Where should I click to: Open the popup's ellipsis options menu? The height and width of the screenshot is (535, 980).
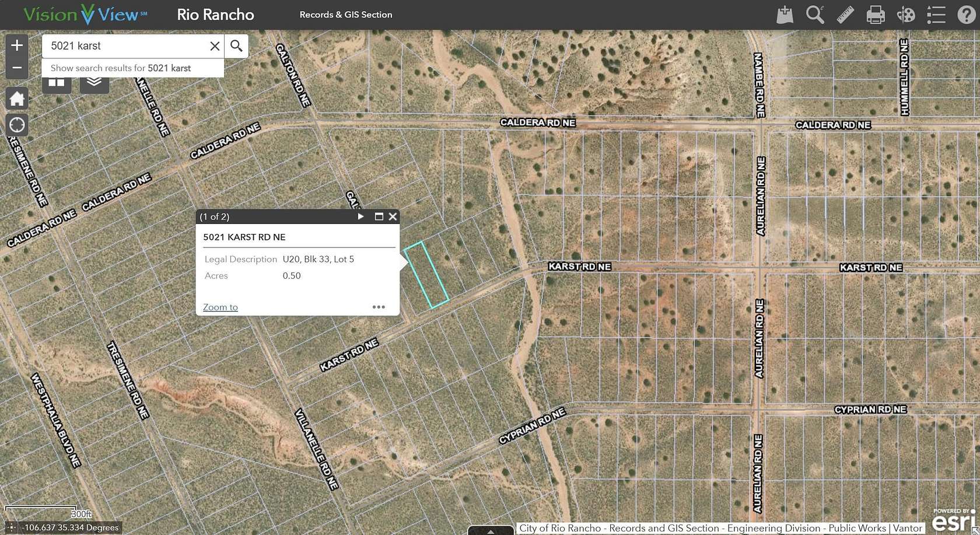pos(379,307)
